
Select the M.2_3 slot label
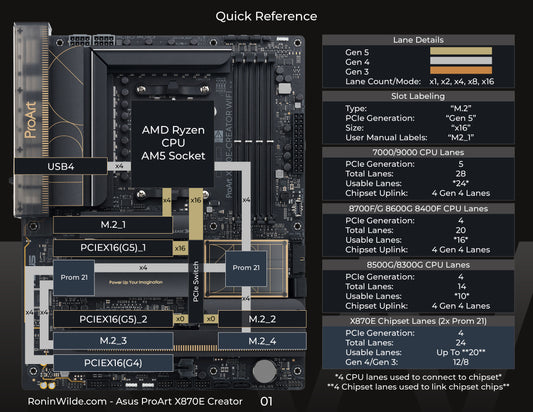(113, 341)
